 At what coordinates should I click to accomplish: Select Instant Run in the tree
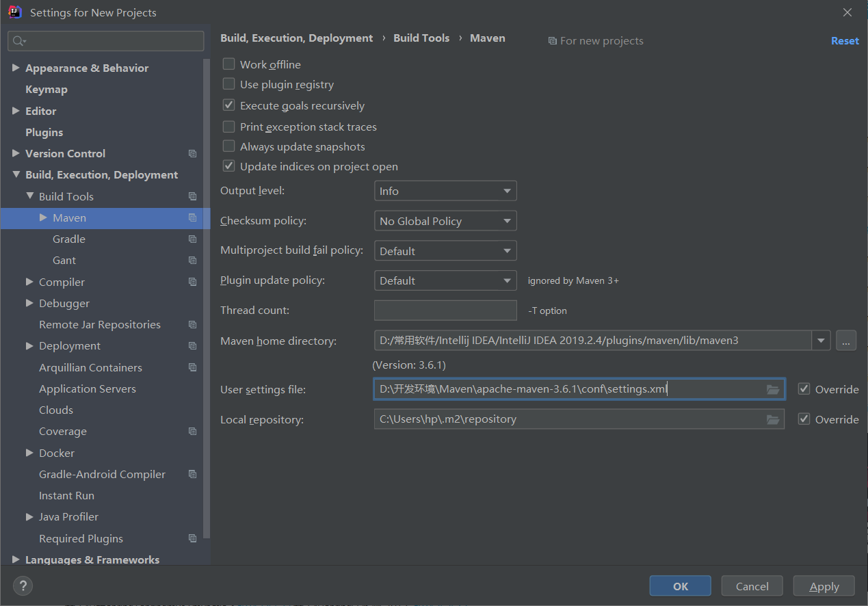(x=66, y=495)
